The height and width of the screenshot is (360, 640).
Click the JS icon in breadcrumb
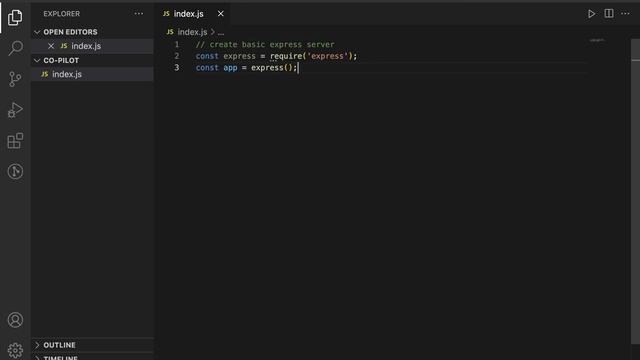(x=170, y=32)
